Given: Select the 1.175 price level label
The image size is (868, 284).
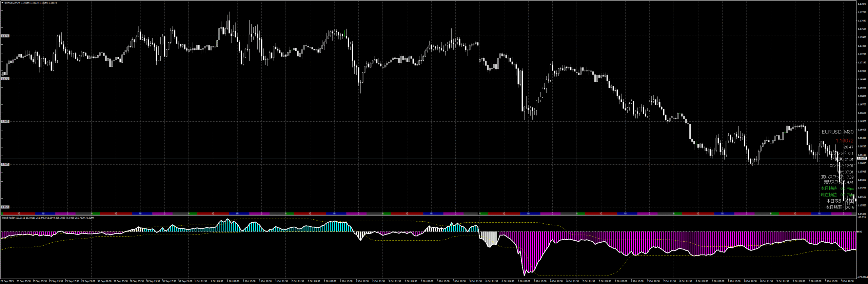Looking at the screenshot, I should pyautogui.click(x=5, y=36).
